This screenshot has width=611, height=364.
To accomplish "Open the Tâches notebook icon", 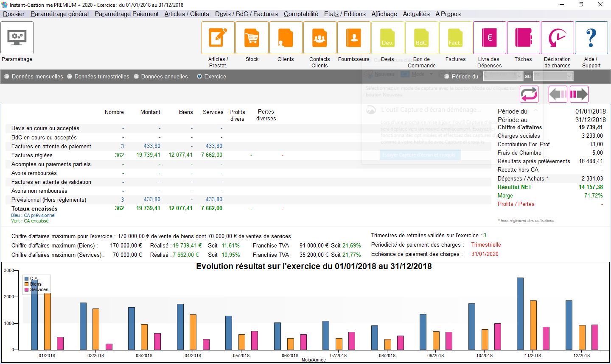I will [x=524, y=38].
